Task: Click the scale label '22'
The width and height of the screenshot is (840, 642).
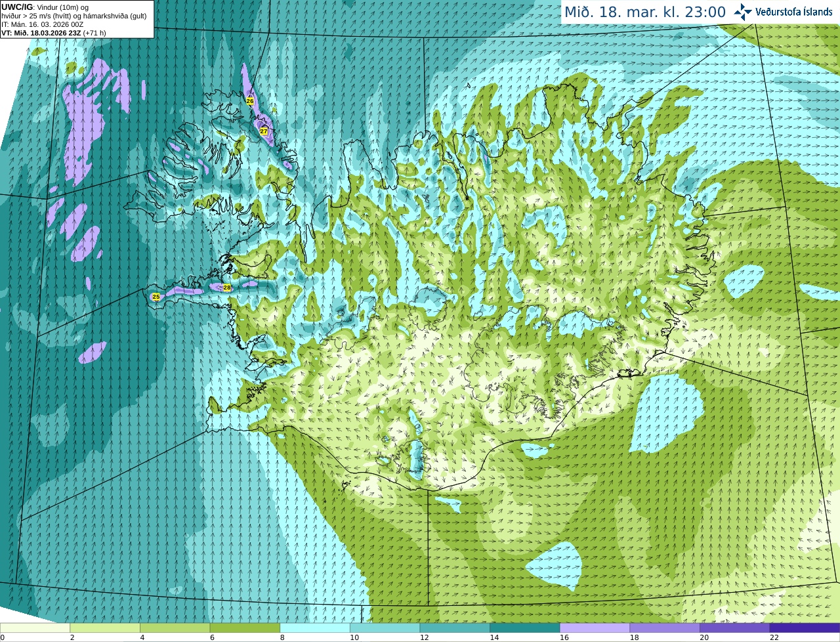Action: click(x=774, y=637)
